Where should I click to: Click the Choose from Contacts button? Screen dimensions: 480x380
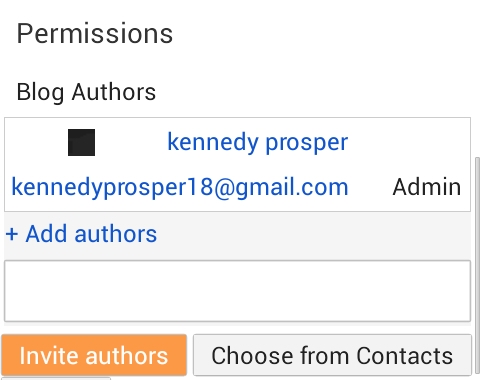point(332,355)
